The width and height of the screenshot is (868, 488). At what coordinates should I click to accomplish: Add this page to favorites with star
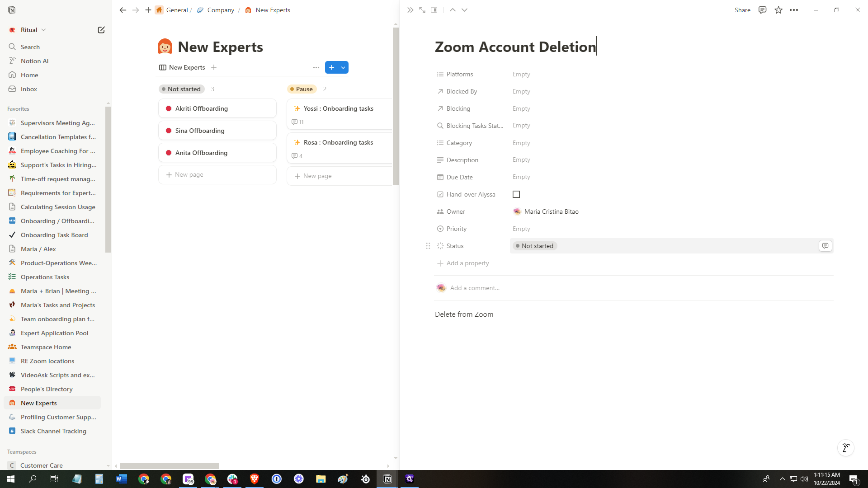point(778,10)
